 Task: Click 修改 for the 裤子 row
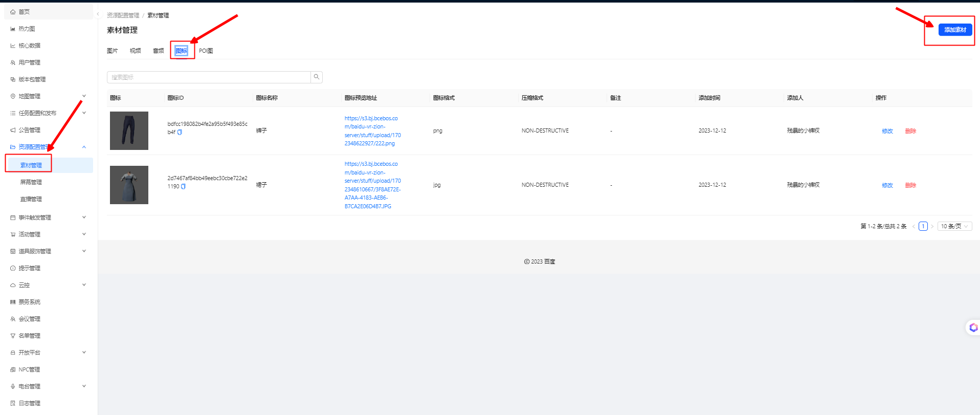click(x=887, y=131)
